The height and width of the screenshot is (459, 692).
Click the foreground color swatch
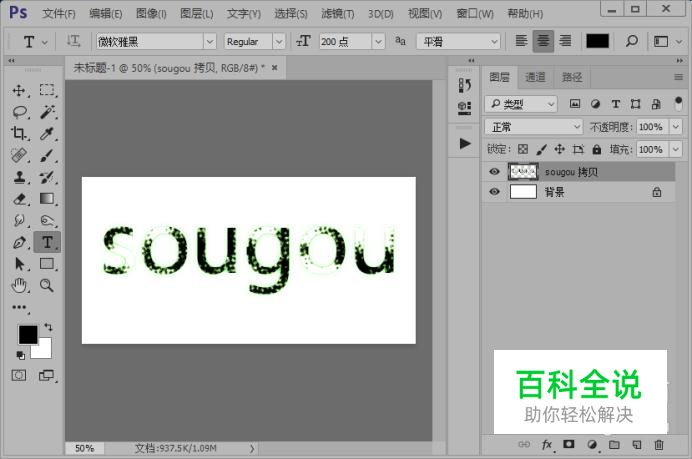(27, 334)
